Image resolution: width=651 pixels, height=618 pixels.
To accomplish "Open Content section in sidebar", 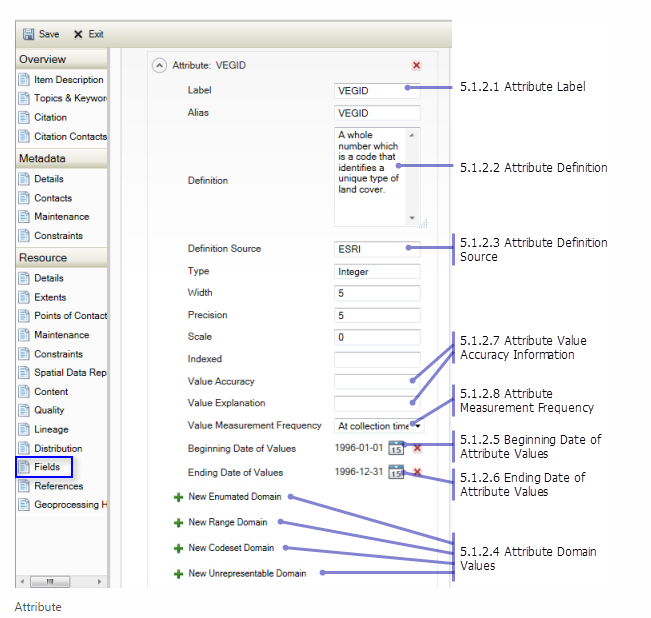I will pos(51,392).
